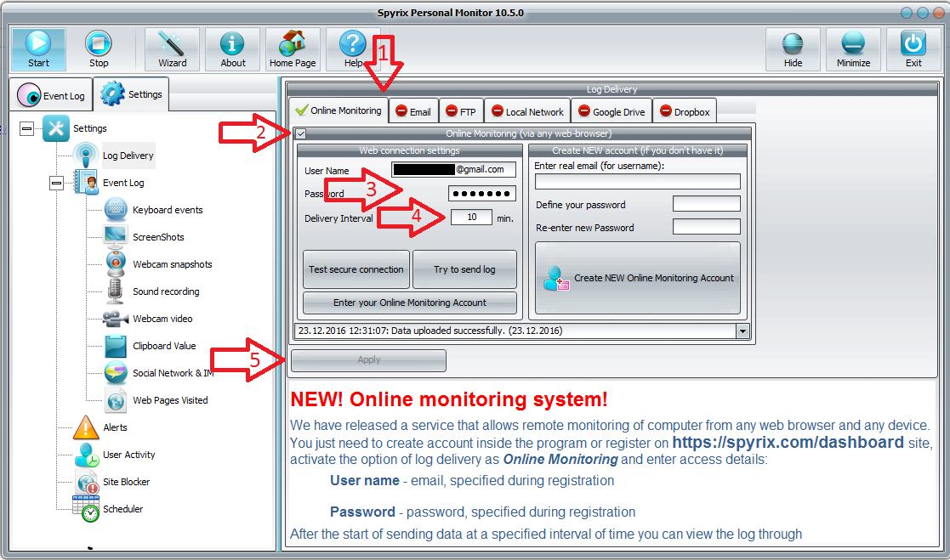This screenshot has height=560, width=950.
Task: Open Social Network & IM settings
Action: coord(173,374)
